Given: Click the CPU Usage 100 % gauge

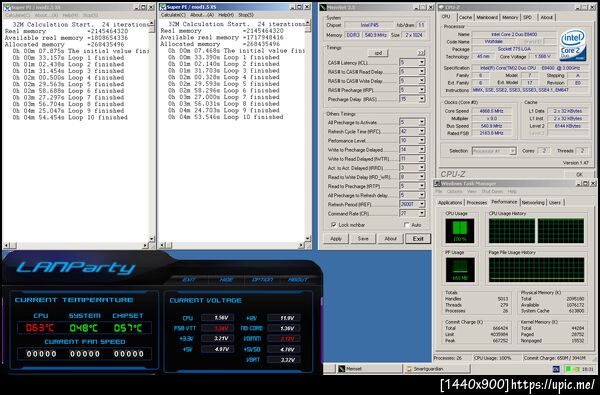Looking at the screenshot, I should [x=460, y=231].
